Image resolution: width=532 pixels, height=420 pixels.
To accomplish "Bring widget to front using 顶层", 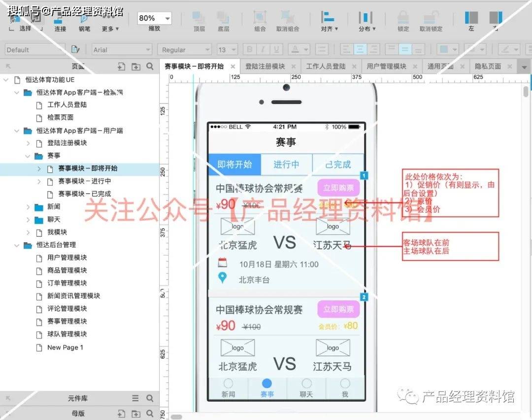I will point(199,22).
